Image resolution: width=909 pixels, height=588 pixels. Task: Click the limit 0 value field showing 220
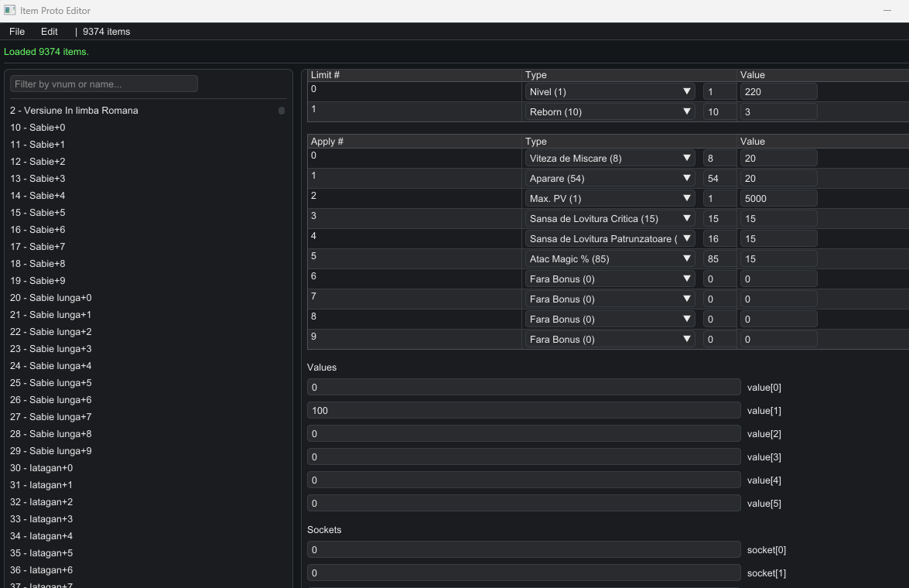(778, 91)
